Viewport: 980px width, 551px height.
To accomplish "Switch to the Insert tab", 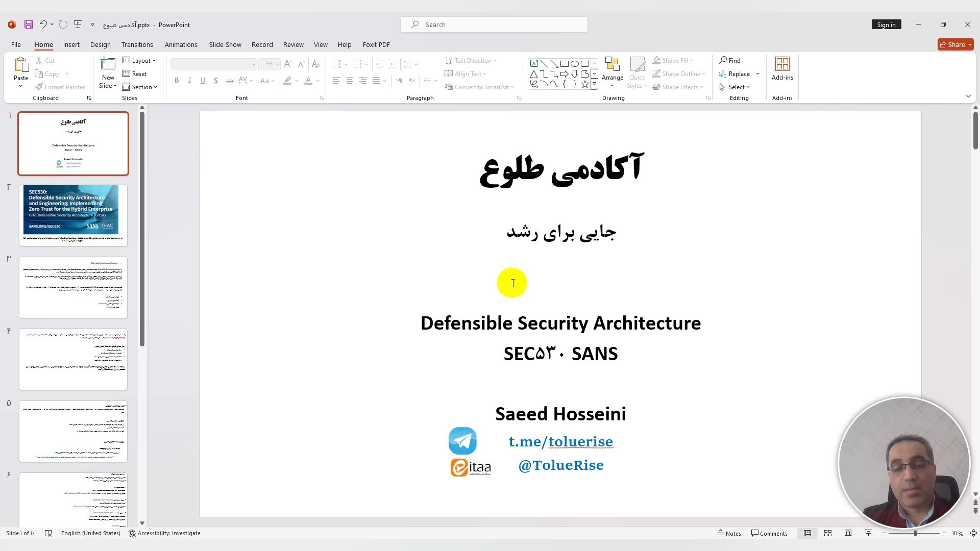I will click(x=71, y=44).
